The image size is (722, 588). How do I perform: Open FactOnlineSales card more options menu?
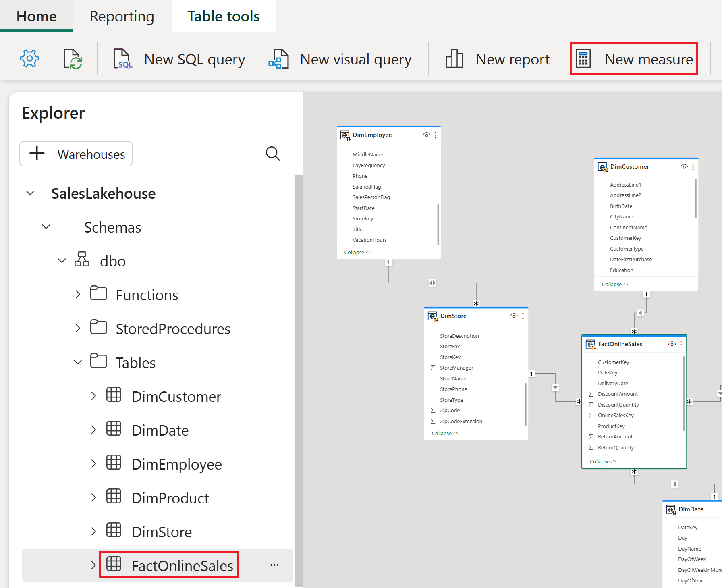click(681, 344)
